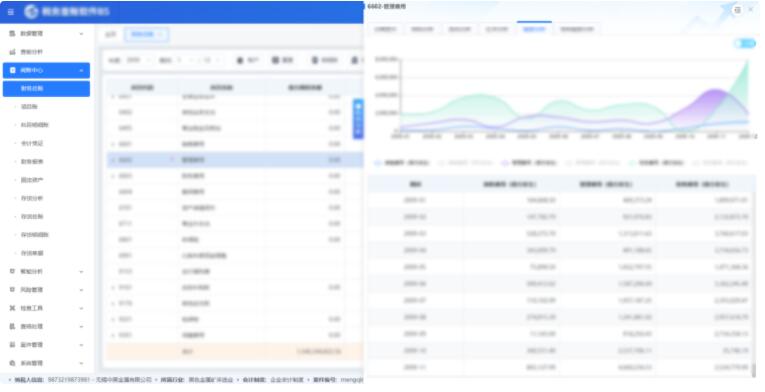Click the hamburger menu icon in blue header
Image resolution: width=765 pixels, height=392 pixels.
(11, 12)
